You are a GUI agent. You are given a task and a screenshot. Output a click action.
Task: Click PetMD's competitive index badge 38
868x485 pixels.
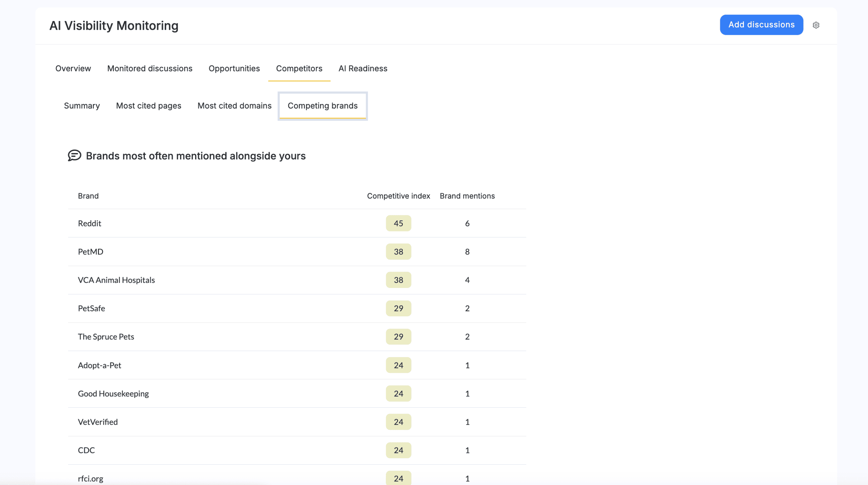click(x=398, y=252)
